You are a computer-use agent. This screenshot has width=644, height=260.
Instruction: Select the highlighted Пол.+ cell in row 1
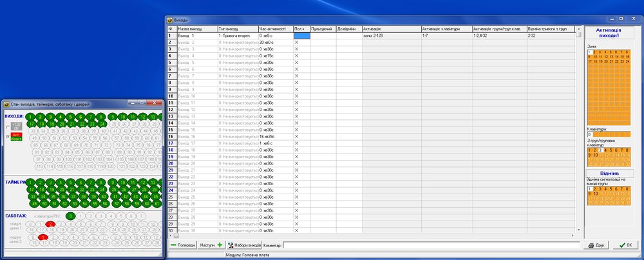302,35
